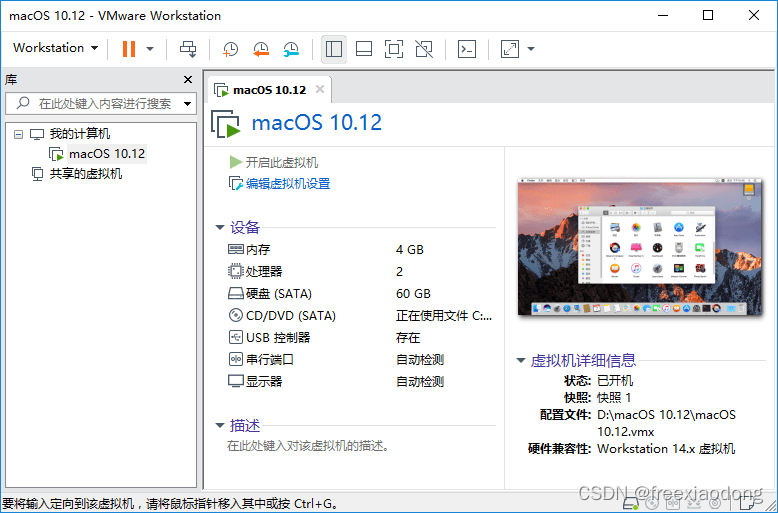Enter full screen mode
Image resolution: width=778 pixels, height=513 pixels.
[x=394, y=49]
